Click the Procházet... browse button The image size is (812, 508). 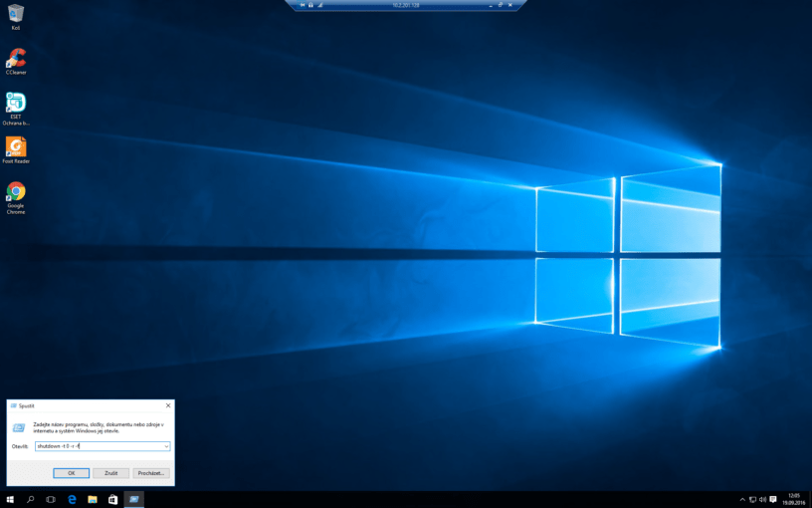point(151,473)
